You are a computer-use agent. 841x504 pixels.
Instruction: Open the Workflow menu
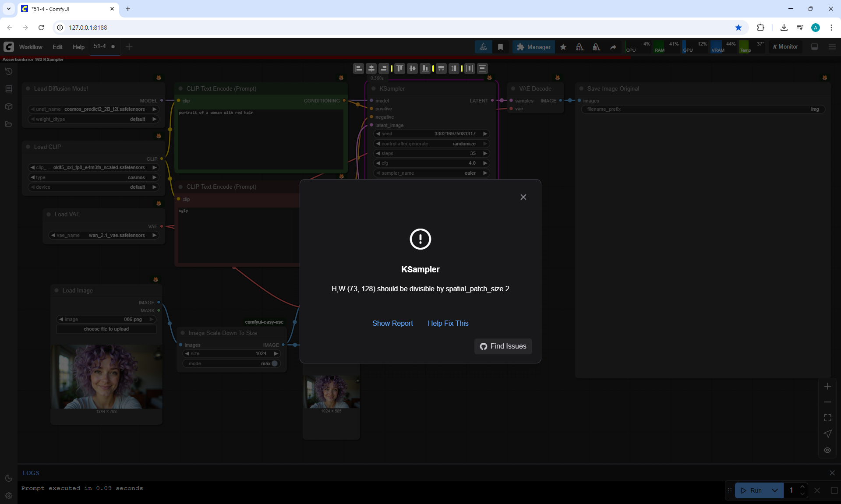(x=31, y=47)
